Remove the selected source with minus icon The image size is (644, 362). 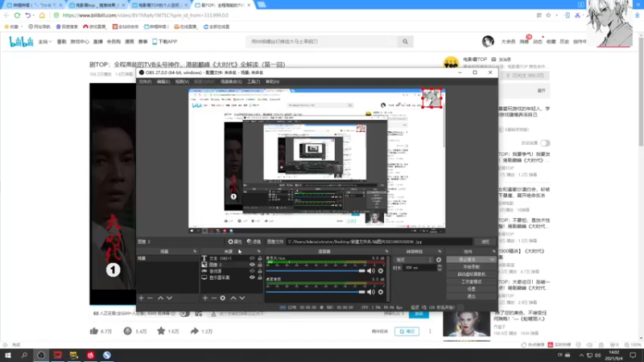tap(213, 298)
